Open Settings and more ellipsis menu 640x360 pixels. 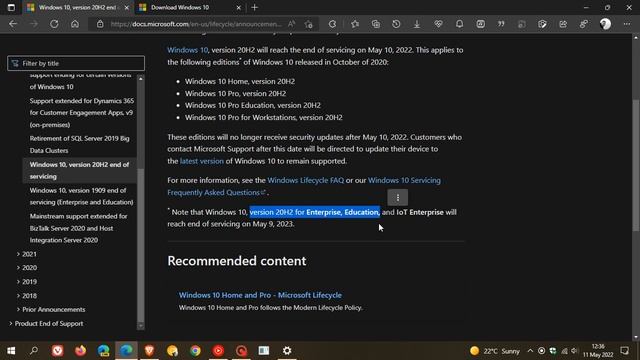coord(627,24)
